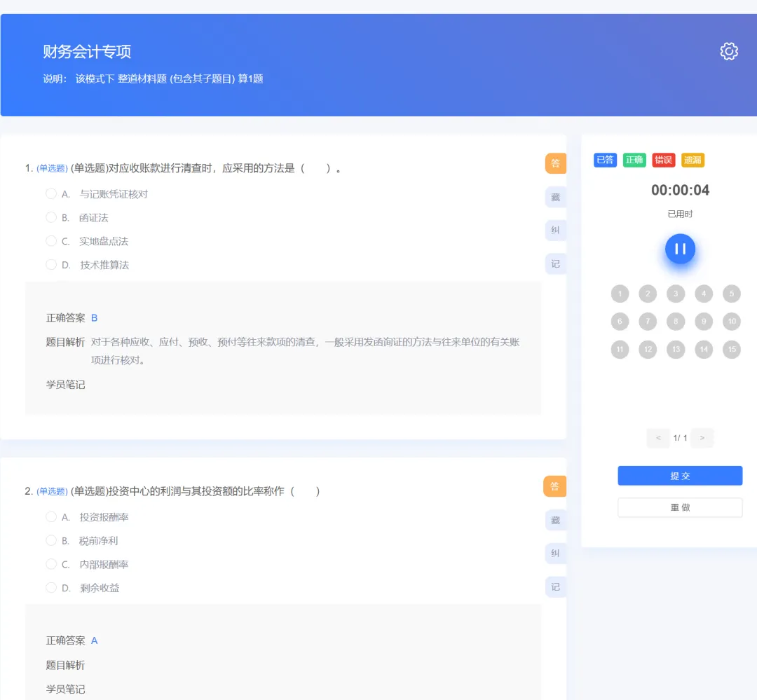Open settings gear in blue header
Viewport: 757px width, 700px height.
[x=729, y=51]
